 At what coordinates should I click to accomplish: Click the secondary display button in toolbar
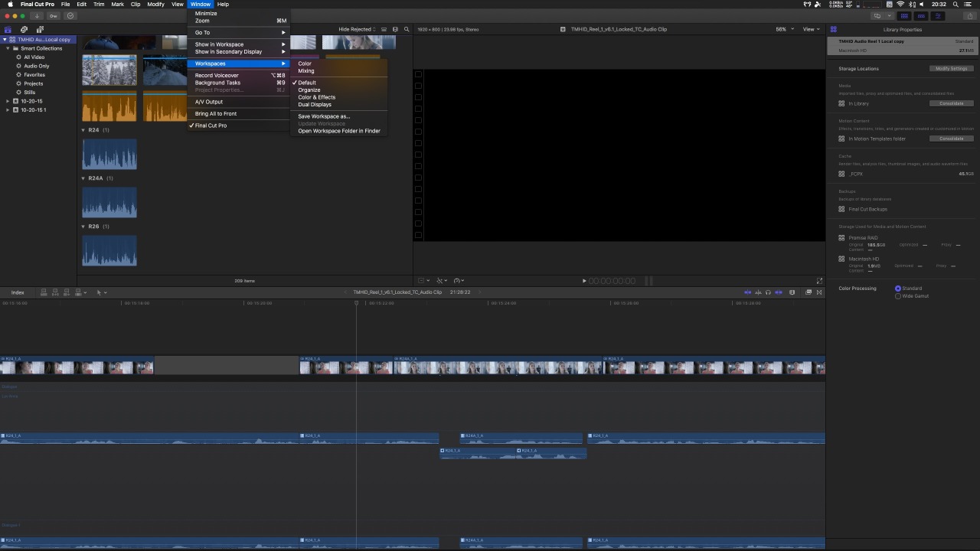[x=878, y=15]
